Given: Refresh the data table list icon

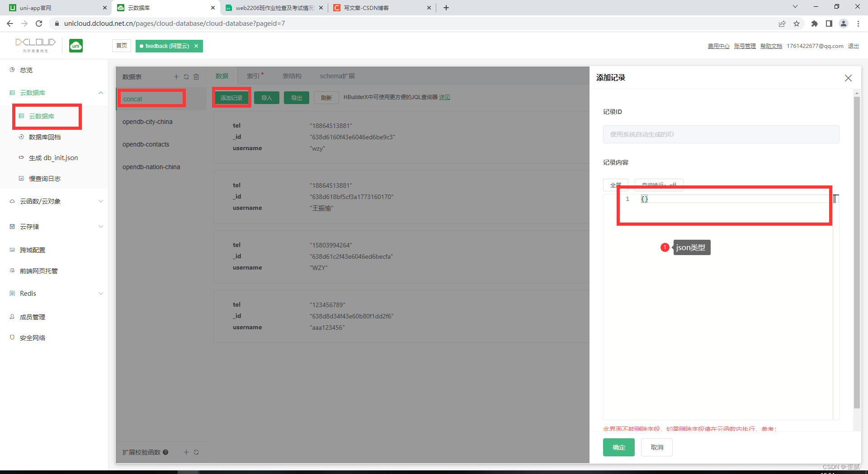Looking at the screenshot, I should click(x=186, y=77).
